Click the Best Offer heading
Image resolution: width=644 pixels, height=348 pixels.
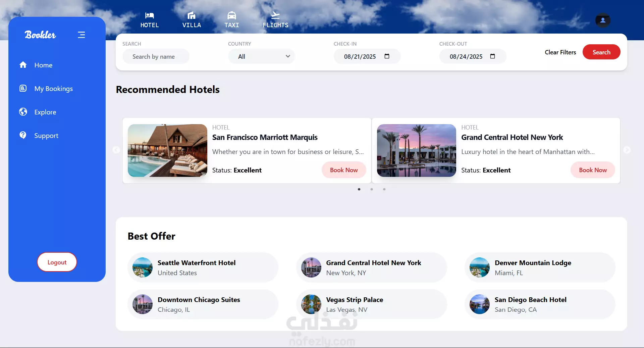pos(152,236)
